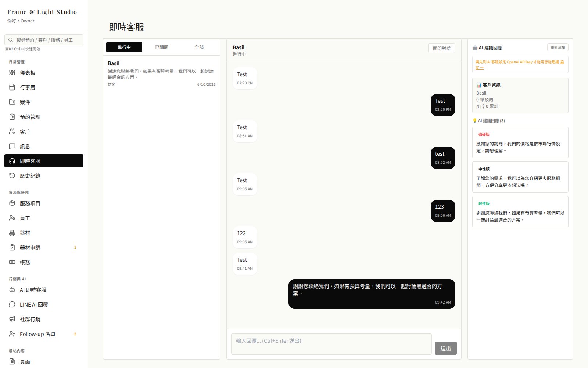This screenshot has width=588, height=368.
Task: Open 預約管理 clipboard icon
Action: pyautogui.click(x=12, y=117)
